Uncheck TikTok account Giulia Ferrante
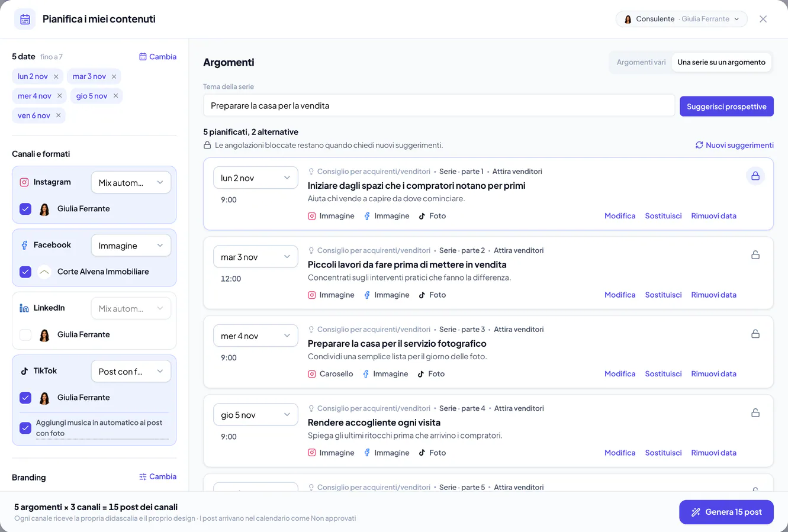788x532 pixels. pos(25,398)
